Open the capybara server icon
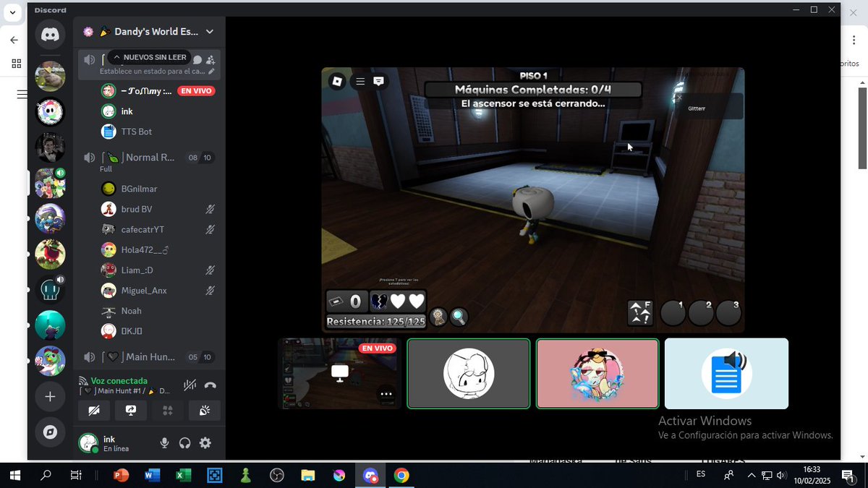Viewport: 868px width, 488px height. click(50, 76)
